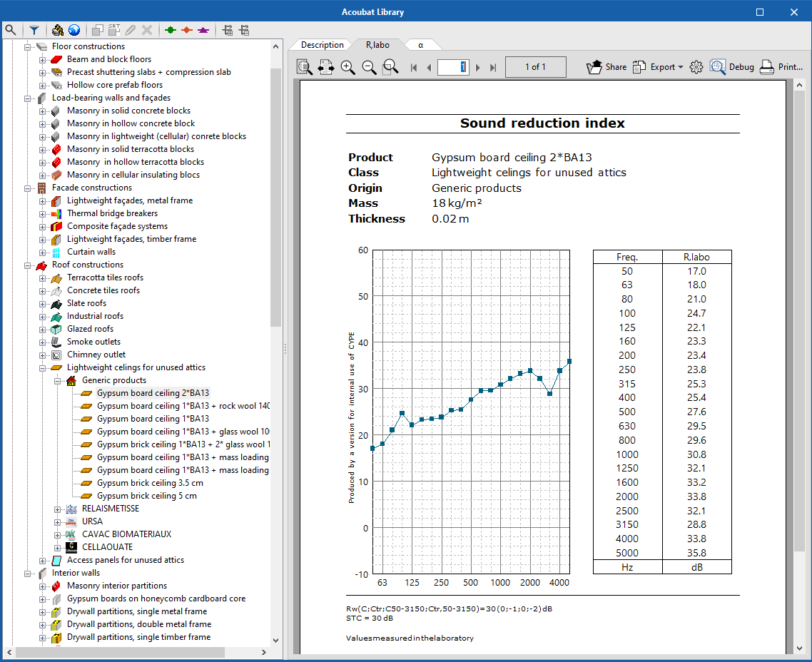This screenshot has height=662, width=812.
Task: Select Access panels for unused attics
Action: [126, 560]
